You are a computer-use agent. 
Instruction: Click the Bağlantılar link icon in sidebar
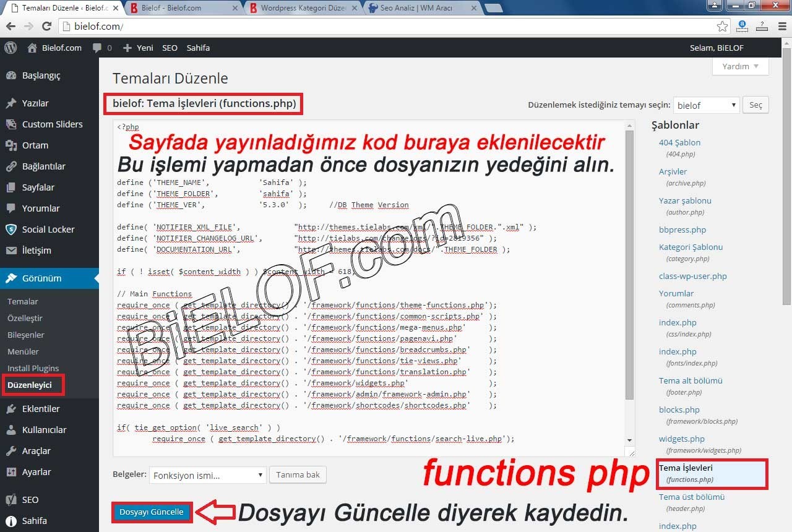pos(11,166)
